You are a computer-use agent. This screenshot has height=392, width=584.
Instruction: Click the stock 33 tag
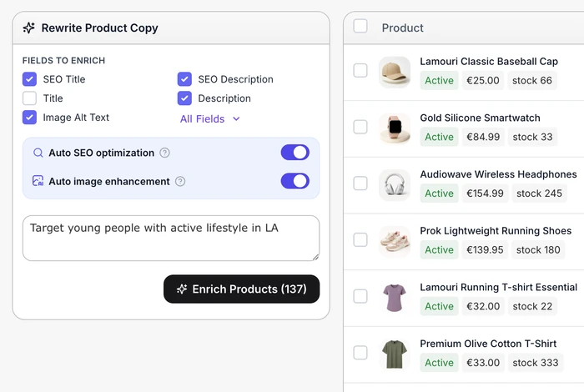[532, 137]
